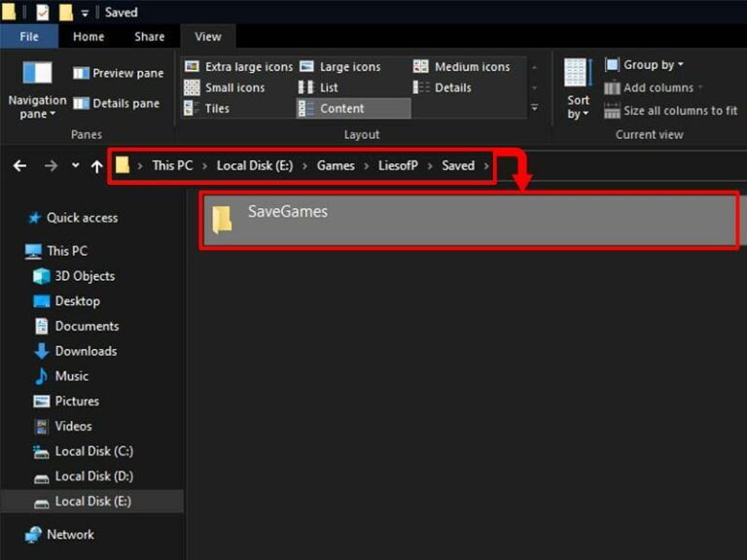This screenshot has height=560, width=747.
Task: Expand chevron after Saved in breadcrumb
Action: tap(486, 166)
